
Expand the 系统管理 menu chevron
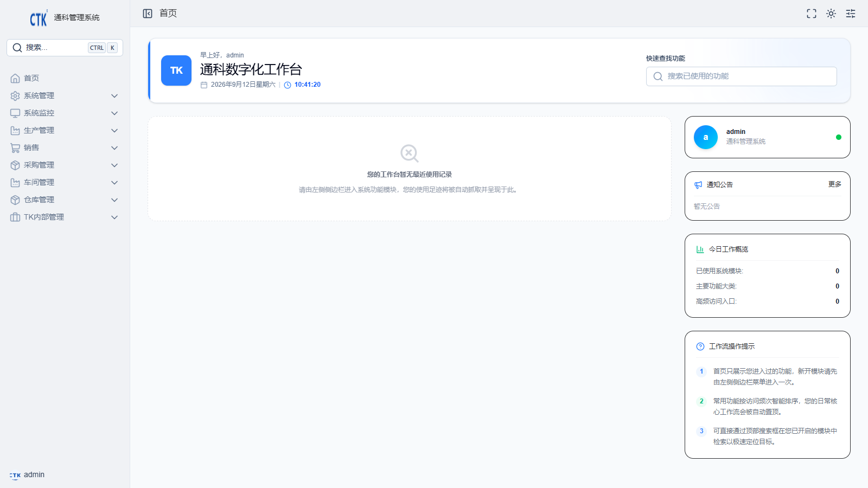click(114, 96)
